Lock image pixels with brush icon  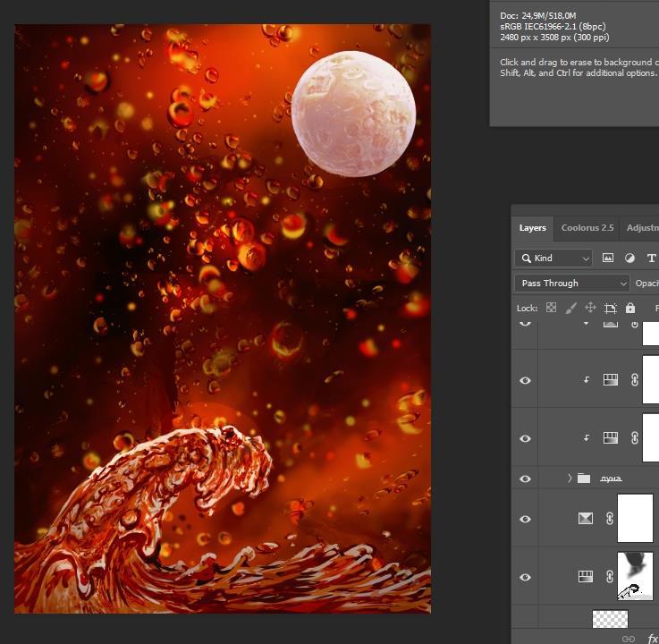[x=570, y=308]
